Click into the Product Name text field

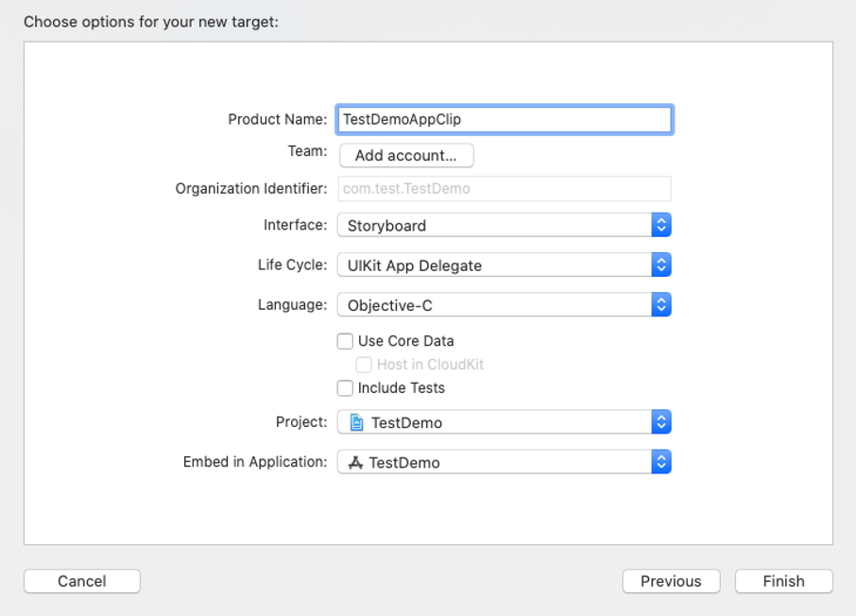pos(504,119)
